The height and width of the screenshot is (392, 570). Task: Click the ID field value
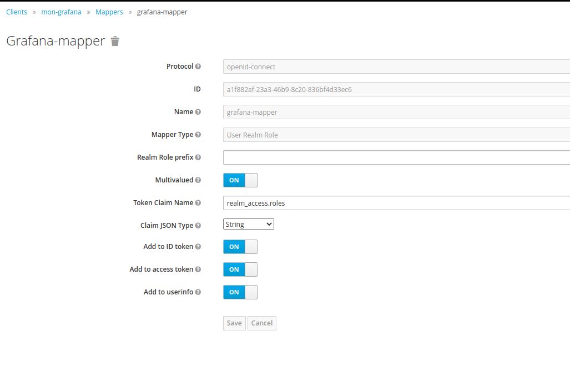coord(397,89)
